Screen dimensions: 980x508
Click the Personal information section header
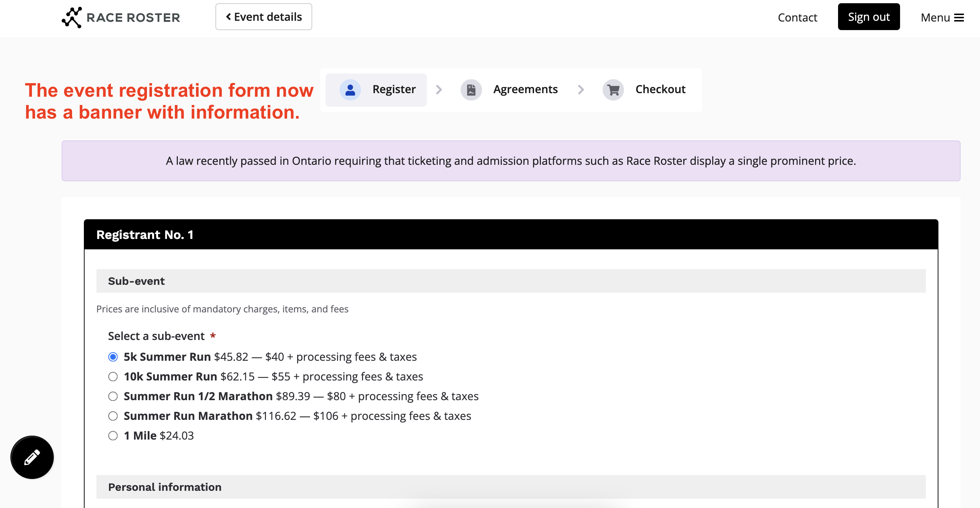[x=165, y=487]
